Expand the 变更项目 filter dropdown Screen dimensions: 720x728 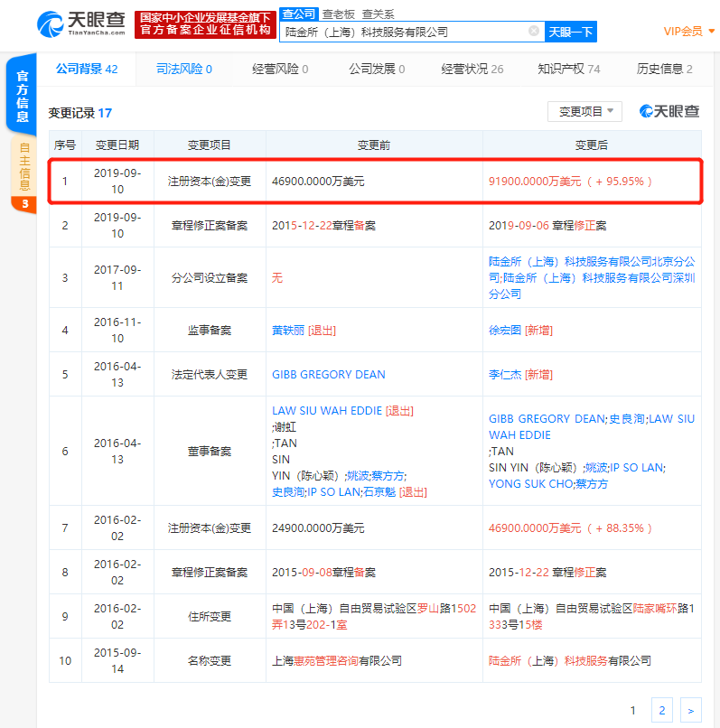[x=584, y=111]
